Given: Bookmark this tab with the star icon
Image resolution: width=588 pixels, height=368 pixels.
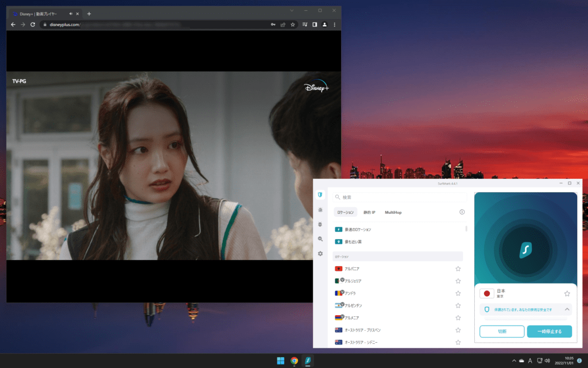Looking at the screenshot, I should tap(292, 24).
